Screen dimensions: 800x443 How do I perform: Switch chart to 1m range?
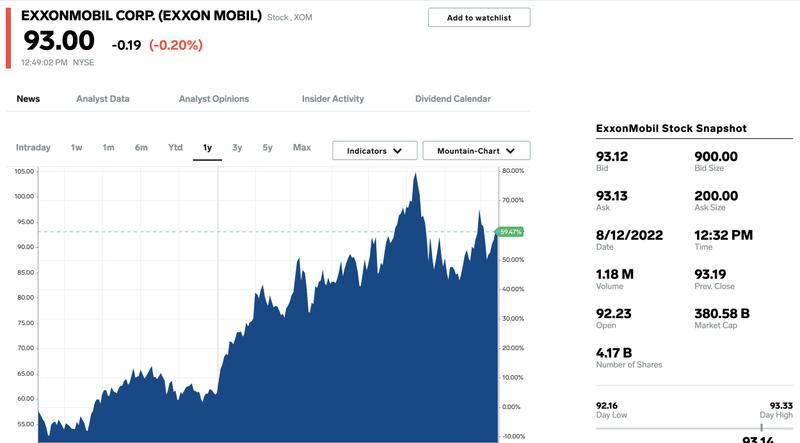(108, 147)
